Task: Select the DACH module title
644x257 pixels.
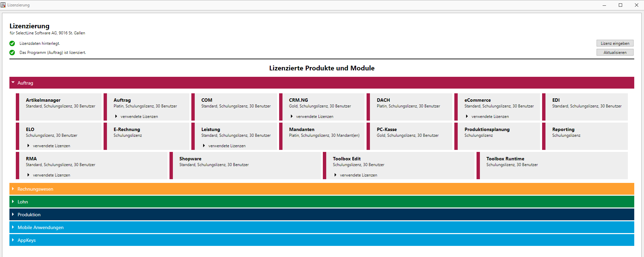Action: click(x=383, y=100)
